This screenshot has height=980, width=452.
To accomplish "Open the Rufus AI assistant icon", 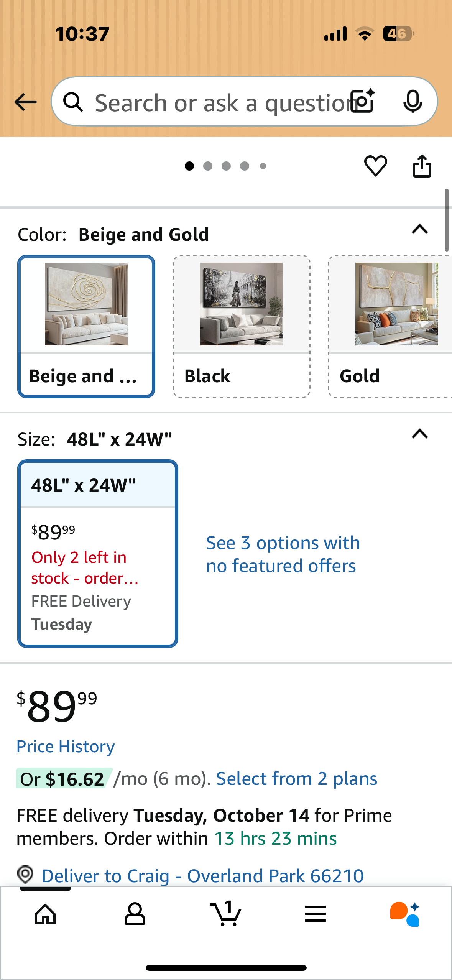I will (405, 914).
